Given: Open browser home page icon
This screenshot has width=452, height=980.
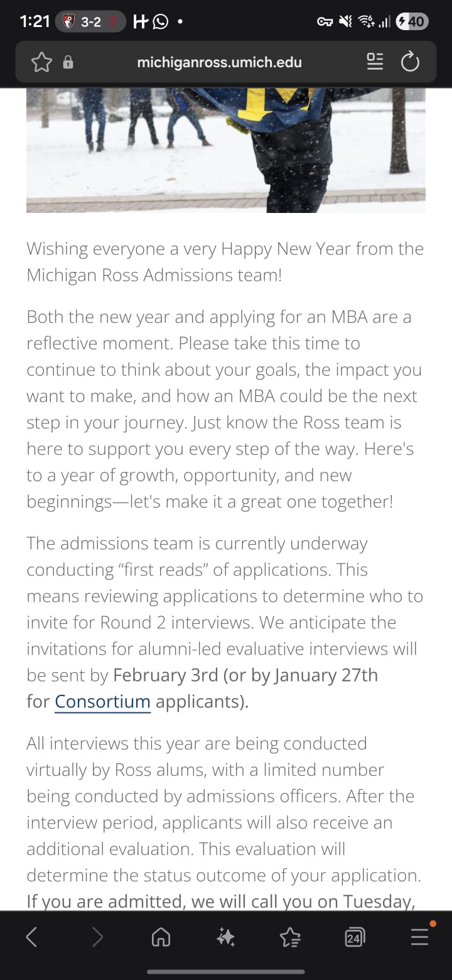Looking at the screenshot, I should (x=161, y=938).
